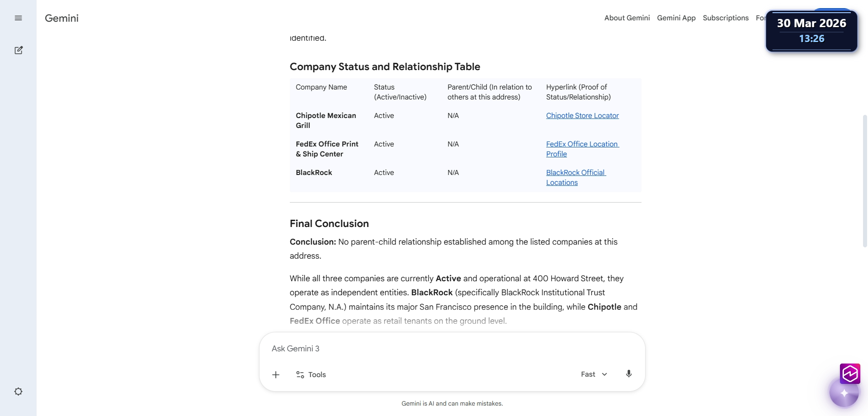
Task: Click the Company Status table heading
Action: [385, 67]
